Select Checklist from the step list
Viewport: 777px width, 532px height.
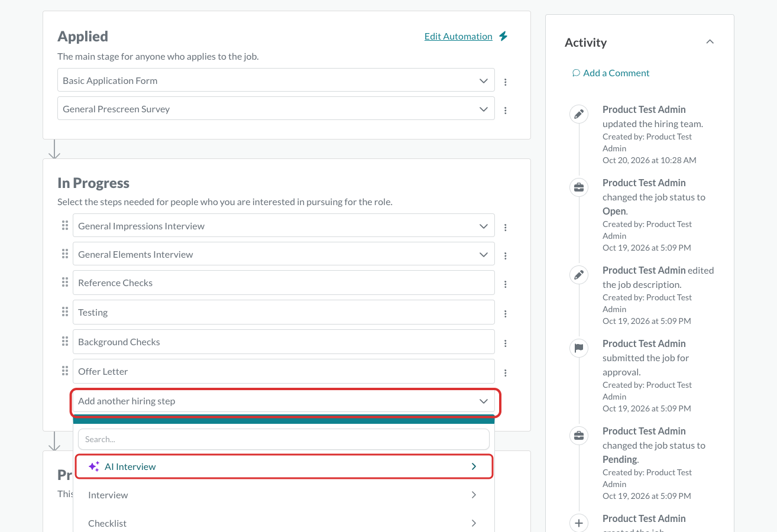(x=284, y=523)
